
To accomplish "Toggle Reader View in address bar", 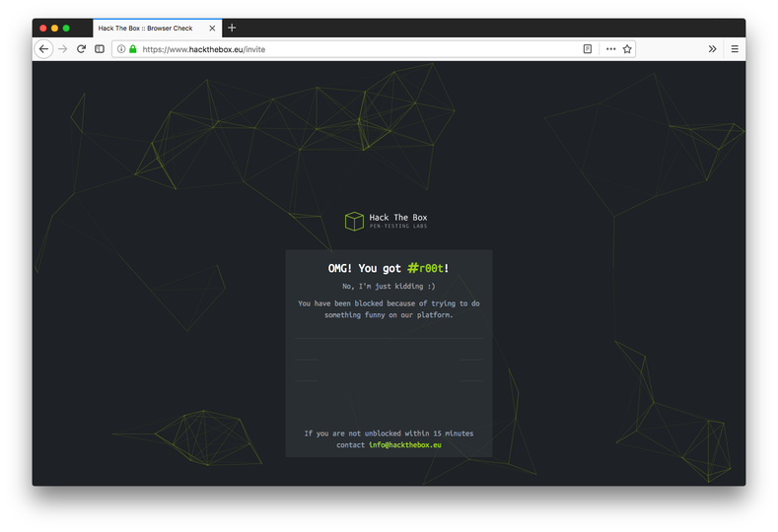I will pyautogui.click(x=588, y=49).
